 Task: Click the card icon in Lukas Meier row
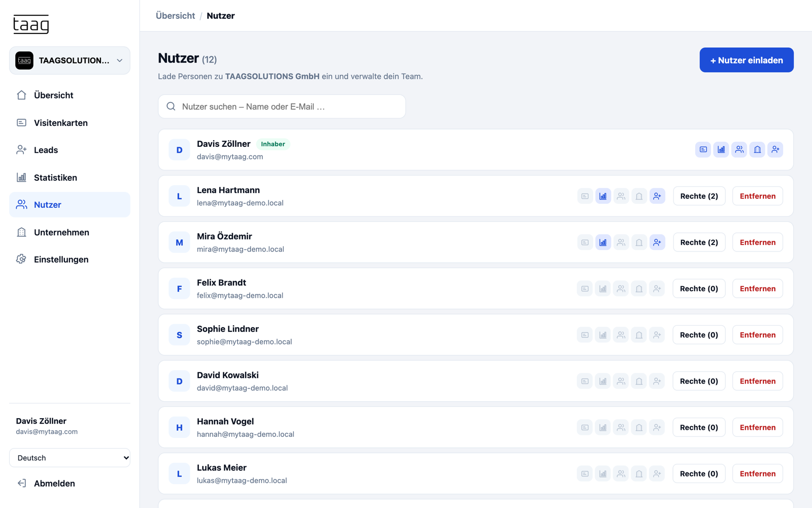585,473
